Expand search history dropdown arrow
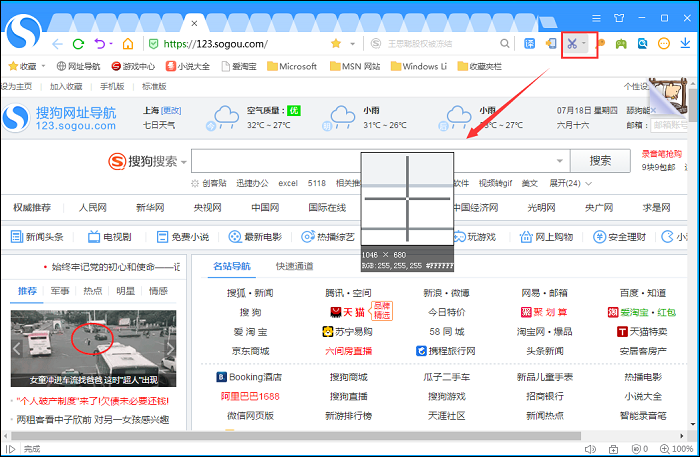Screen dimensions: 700x457 click(x=559, y=161)
